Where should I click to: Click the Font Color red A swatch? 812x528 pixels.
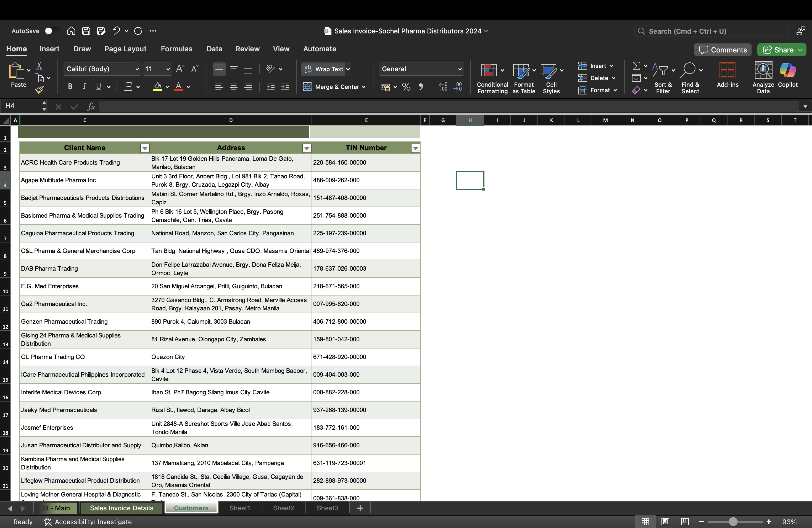[x=178, y=87]
